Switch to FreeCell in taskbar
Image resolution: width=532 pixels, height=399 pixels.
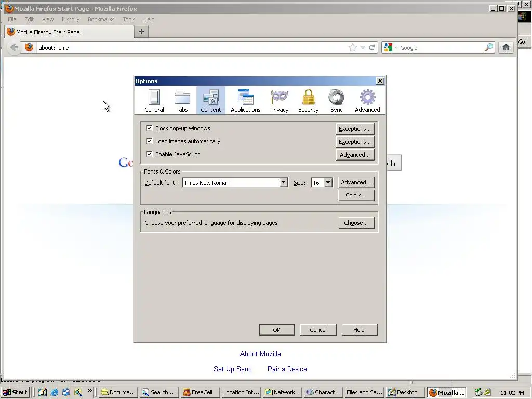[200, 392]
